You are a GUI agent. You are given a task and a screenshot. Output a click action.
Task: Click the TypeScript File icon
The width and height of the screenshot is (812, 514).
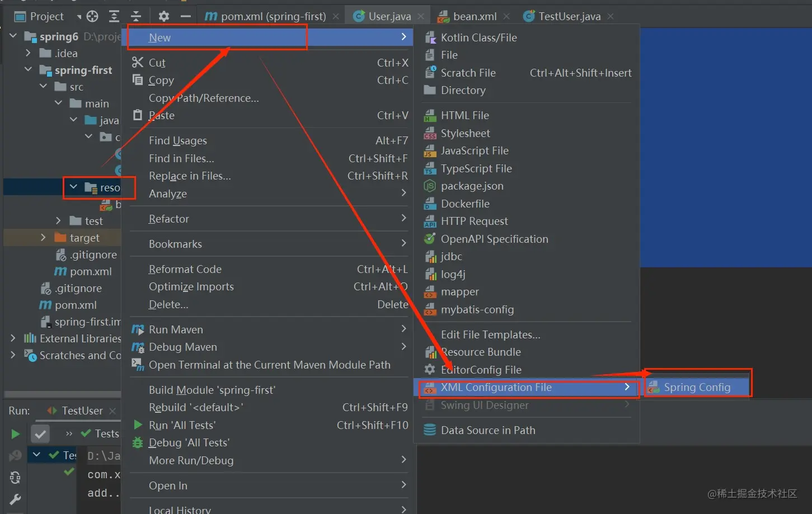430,168
